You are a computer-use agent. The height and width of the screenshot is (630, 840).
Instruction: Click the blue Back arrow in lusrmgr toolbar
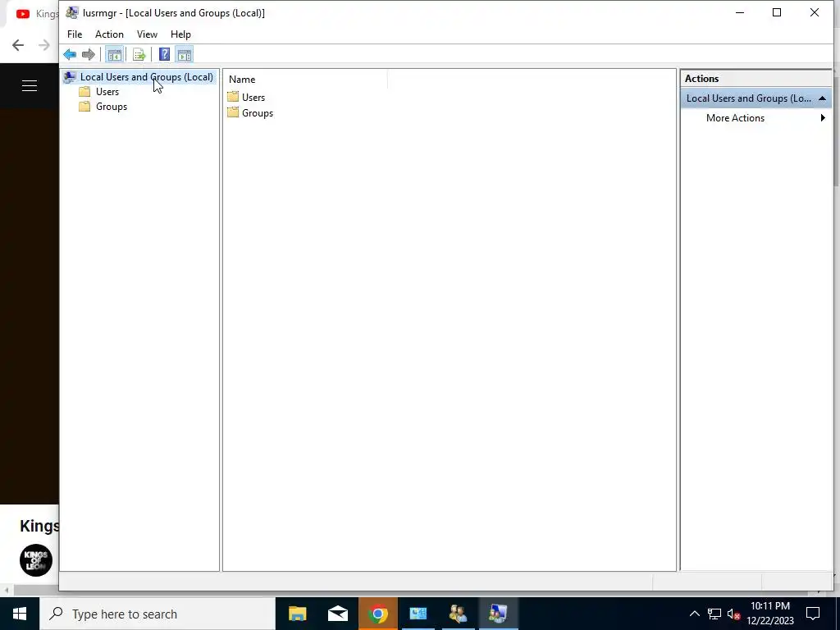pyautogui.click(x=70, y=54)
